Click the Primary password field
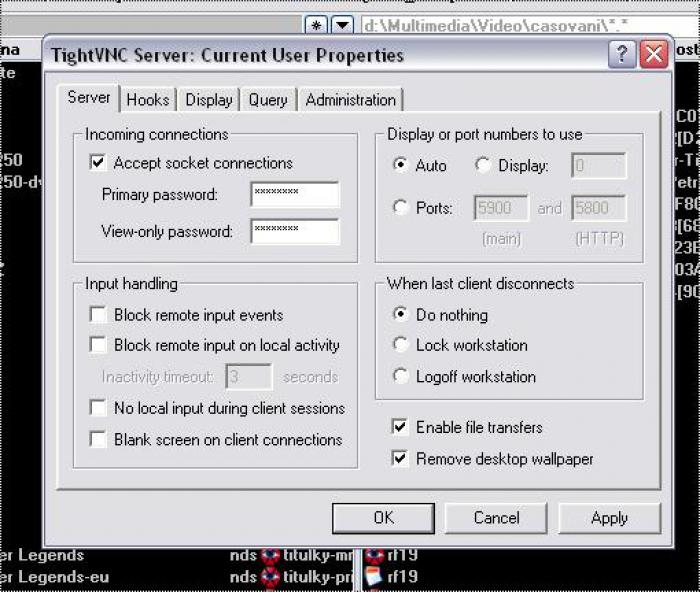 [295, 194]
